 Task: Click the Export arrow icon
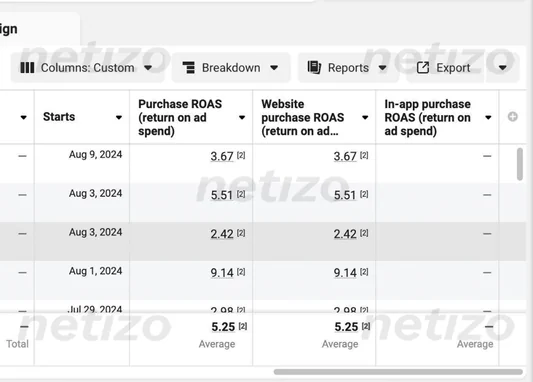423,68
